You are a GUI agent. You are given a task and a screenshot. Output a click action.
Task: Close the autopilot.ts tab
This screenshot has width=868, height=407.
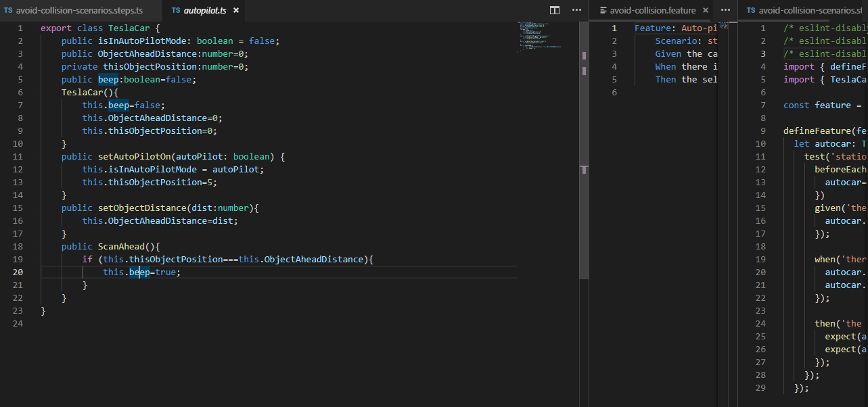pyautogui.click(x=235, y=10)
